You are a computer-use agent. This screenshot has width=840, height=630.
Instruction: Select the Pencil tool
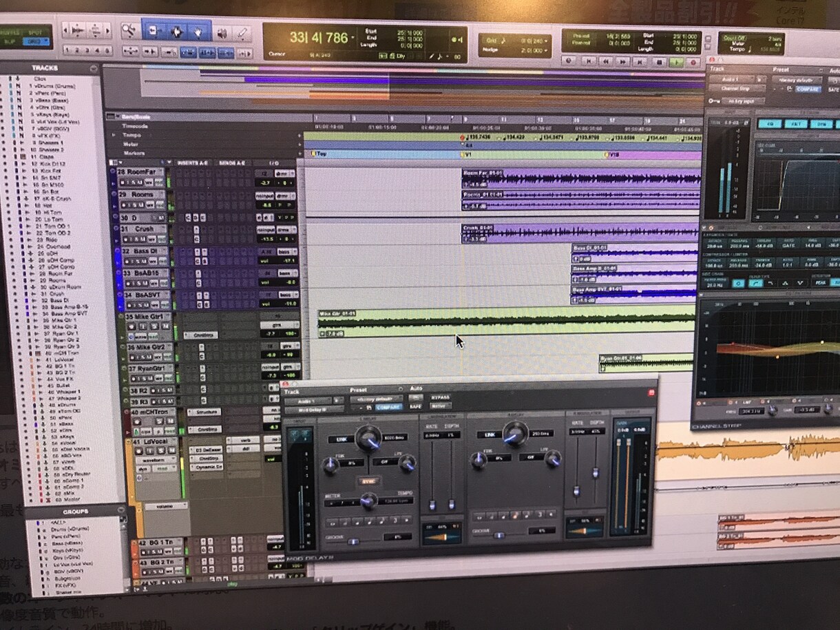pyautogui.click(x=242, y=33)
